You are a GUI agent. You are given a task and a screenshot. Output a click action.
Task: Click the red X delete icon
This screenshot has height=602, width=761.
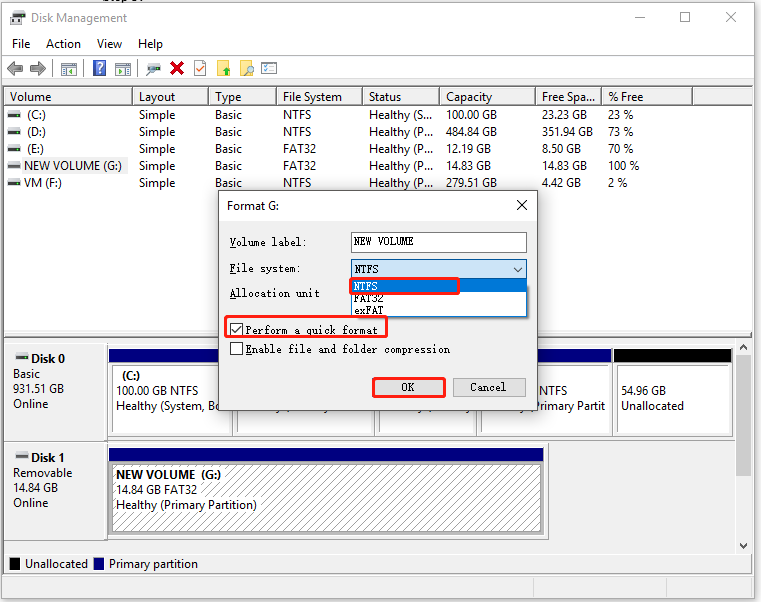click(x=177, y=68)
